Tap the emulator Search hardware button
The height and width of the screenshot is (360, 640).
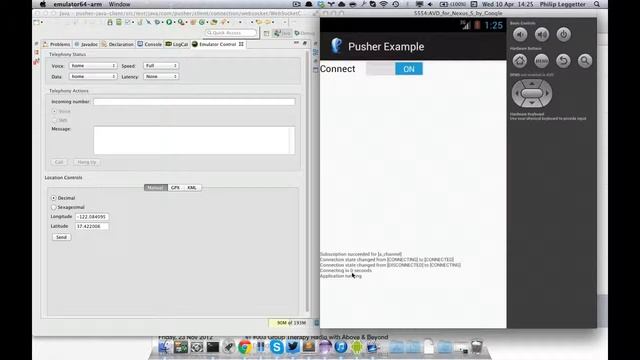[585, 61]
